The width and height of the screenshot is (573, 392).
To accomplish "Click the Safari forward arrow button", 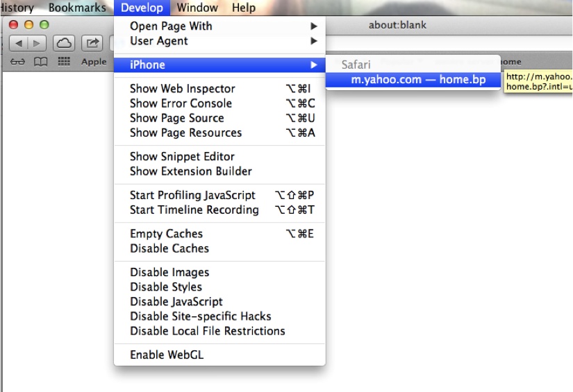I will (x=37, y=44).
